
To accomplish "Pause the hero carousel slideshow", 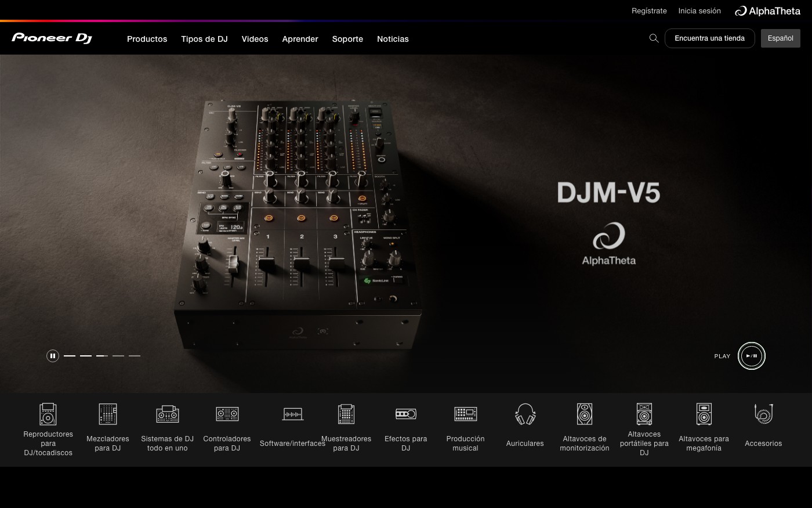I will click(53, 356).
